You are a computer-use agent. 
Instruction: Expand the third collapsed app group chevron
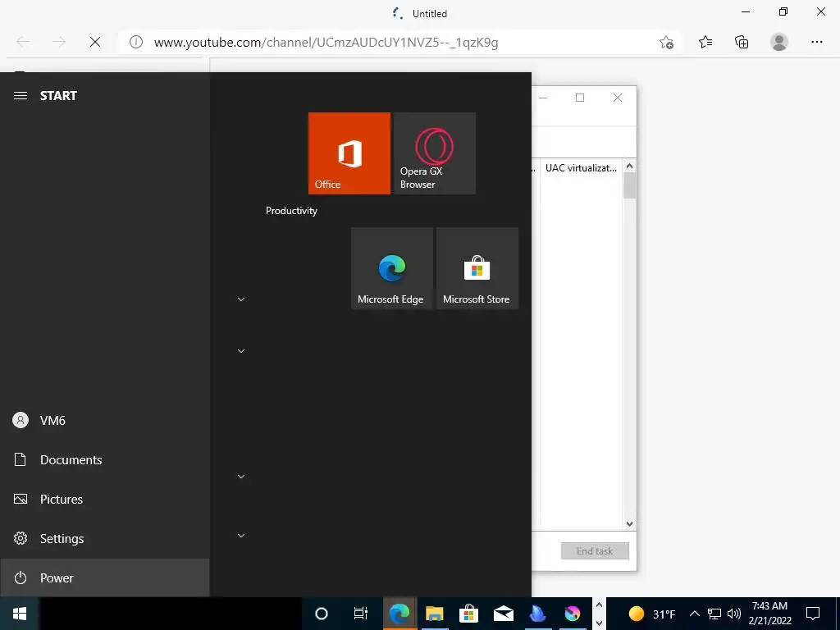241,477
